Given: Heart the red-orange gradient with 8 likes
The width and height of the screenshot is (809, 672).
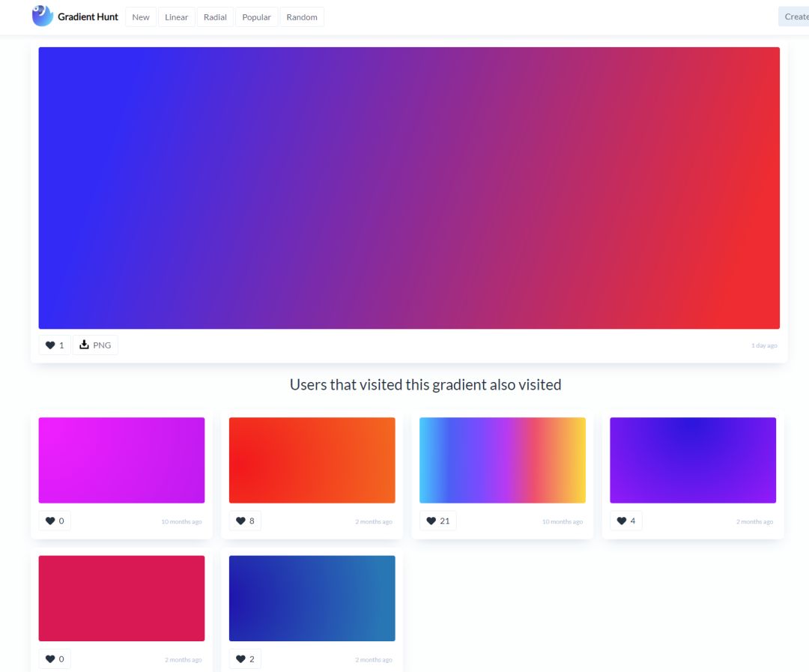Looking at the screenshot, I should [x=245, y=521].
